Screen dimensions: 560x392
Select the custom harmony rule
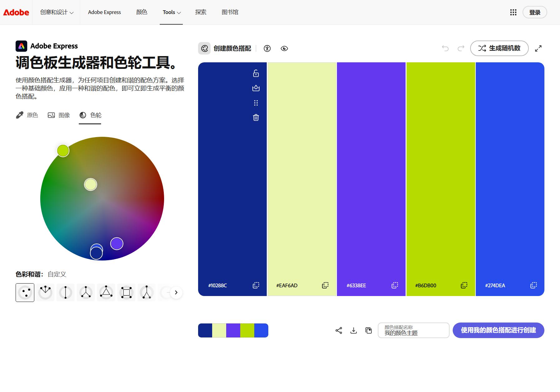click(x=25, y=293)
